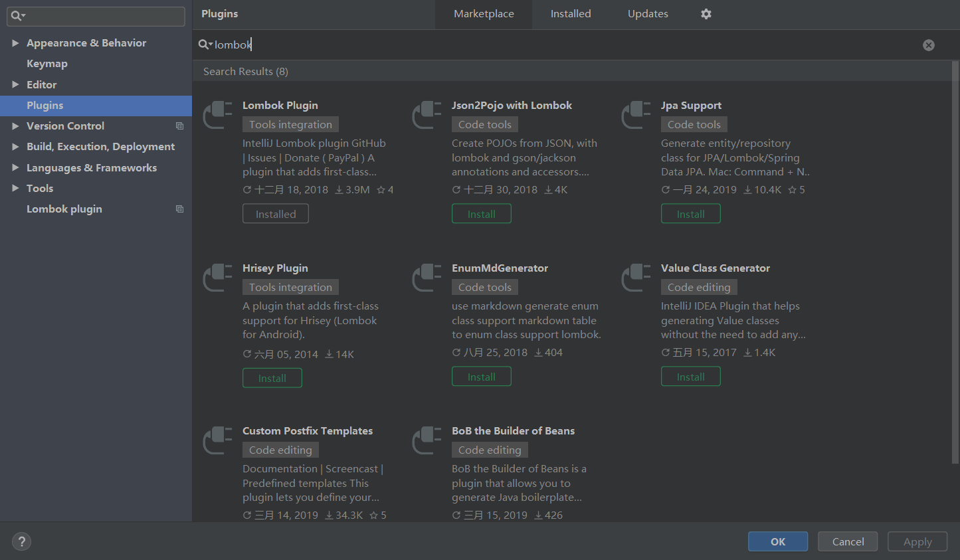This screenshot has width=960, height=560.
Task: Switch to the Marketplace tab
Action: pos(484,14)
